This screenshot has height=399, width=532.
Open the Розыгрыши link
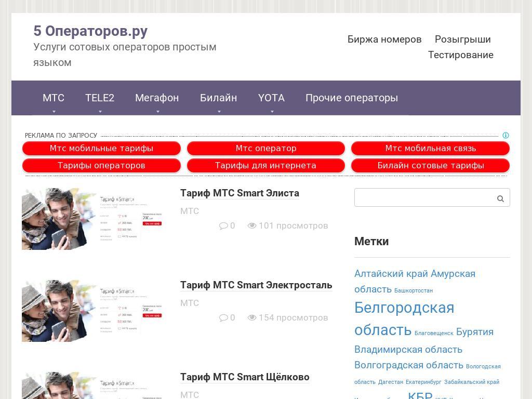(463, 39)
